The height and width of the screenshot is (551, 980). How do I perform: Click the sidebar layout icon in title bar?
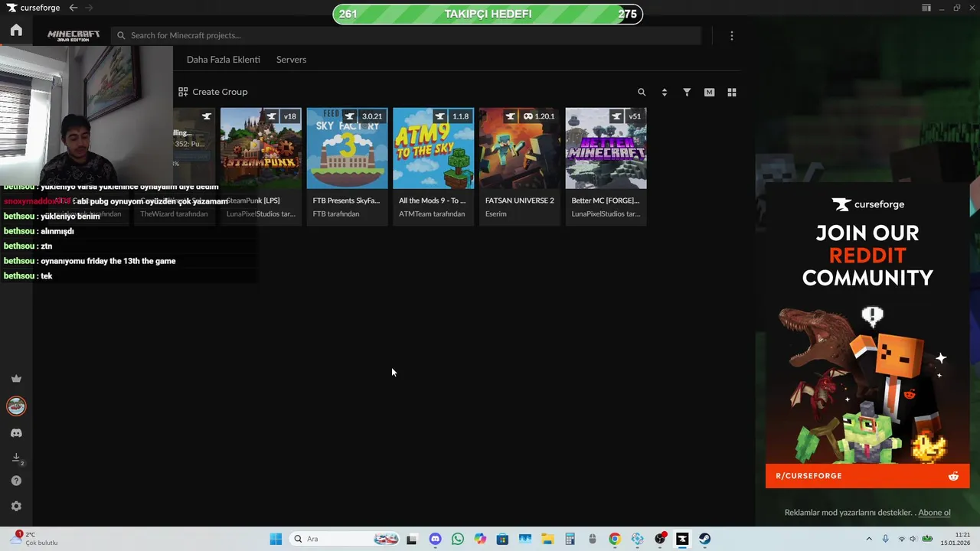[x=926, y=8]
